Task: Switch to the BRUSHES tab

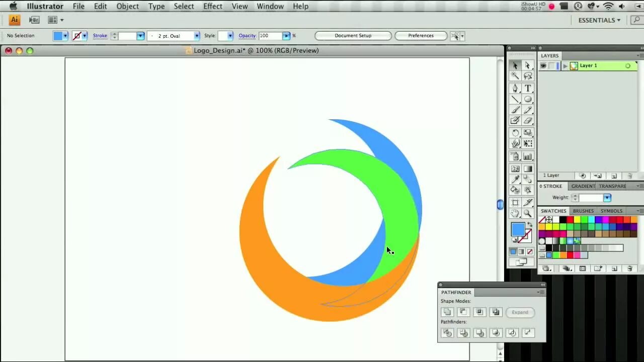Action: coord(583,211)
